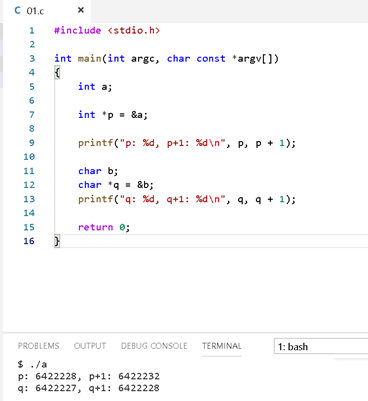Click the format string "q: %d, q+1: %d\n"
The width and height of the screenshot is (368, 401).
pos(172,199)
